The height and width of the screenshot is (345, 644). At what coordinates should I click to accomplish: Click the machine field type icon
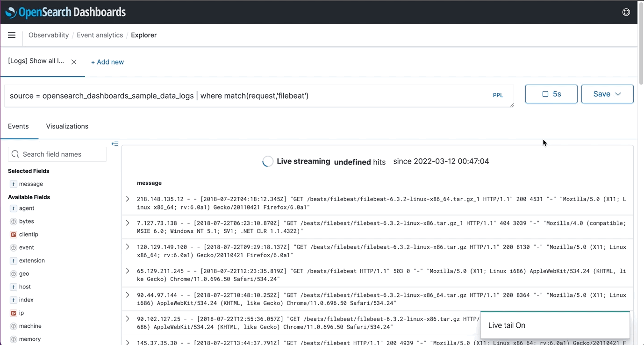14,326
